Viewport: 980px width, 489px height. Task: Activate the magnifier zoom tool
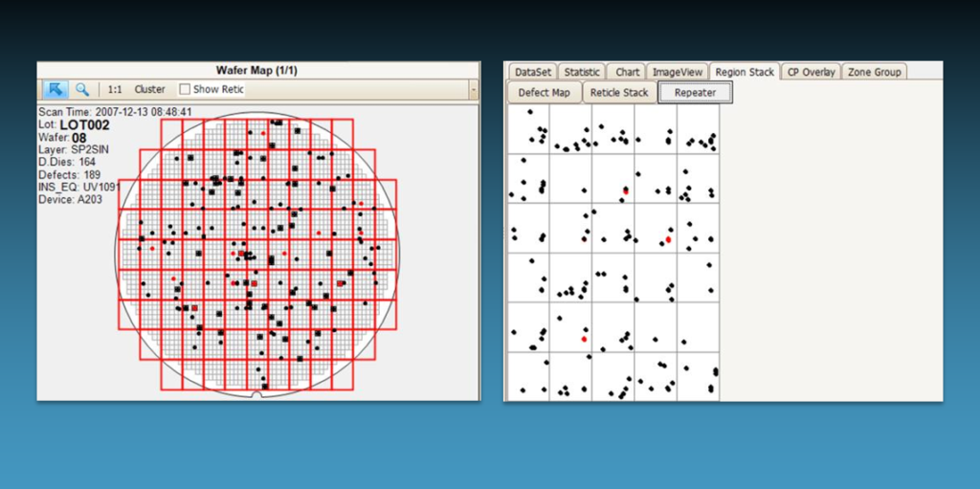[82, 89]
